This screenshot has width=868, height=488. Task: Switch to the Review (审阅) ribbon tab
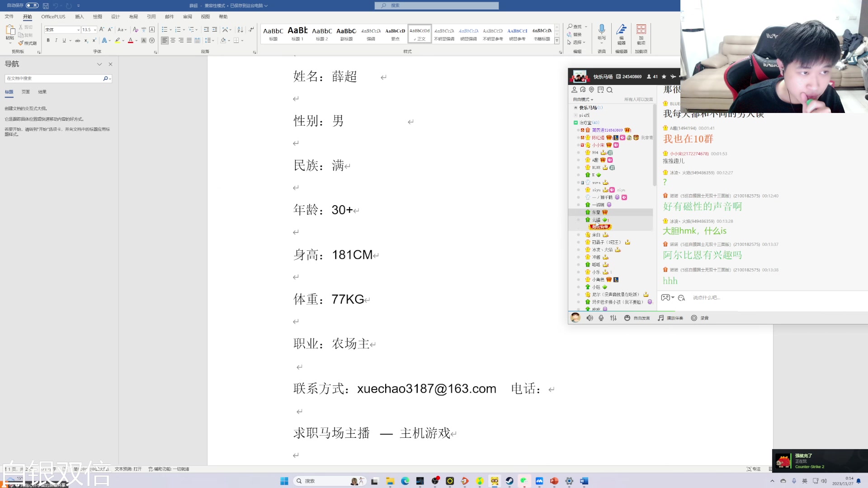pos(188,17)
